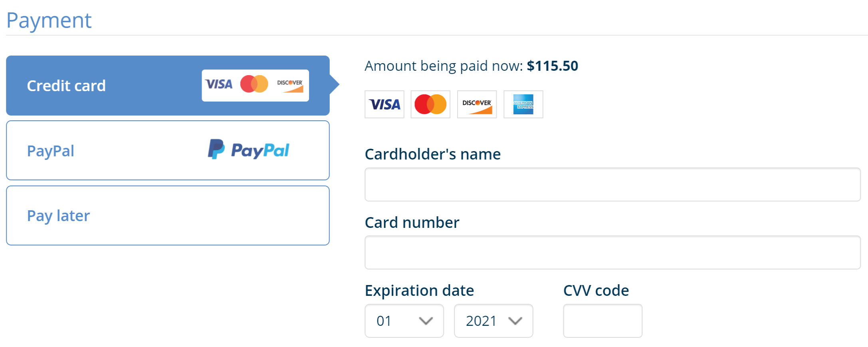
Task: Select the PayPal payment method
Action: coord(168,150)
